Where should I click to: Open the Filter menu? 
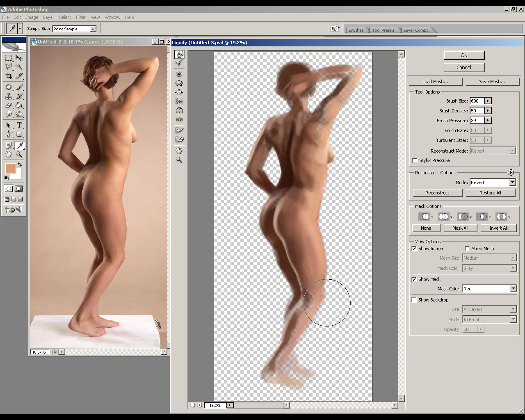81,17
